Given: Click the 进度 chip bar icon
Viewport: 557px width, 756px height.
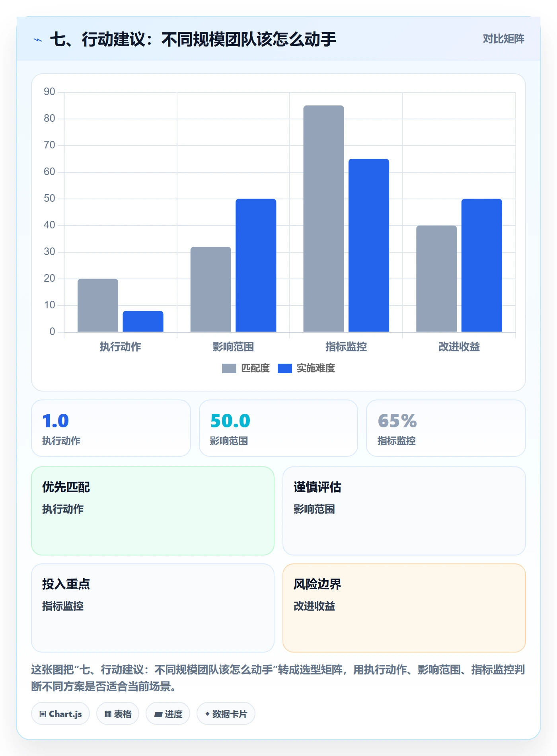Looking at the screenshot, I should [x=158, y=715].
